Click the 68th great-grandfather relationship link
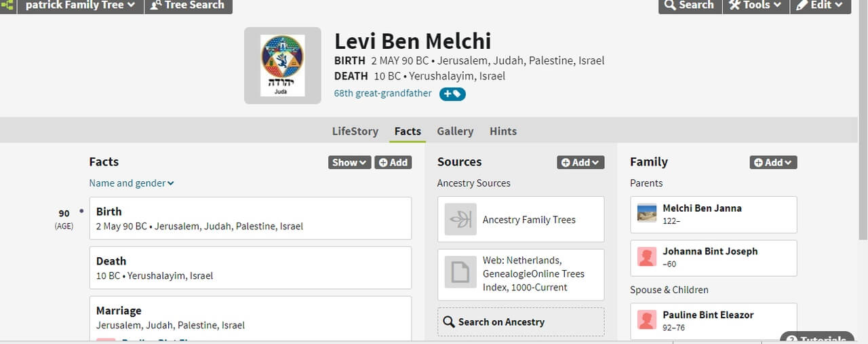This screenshot has width=868, height=344. tap(382, 94)
